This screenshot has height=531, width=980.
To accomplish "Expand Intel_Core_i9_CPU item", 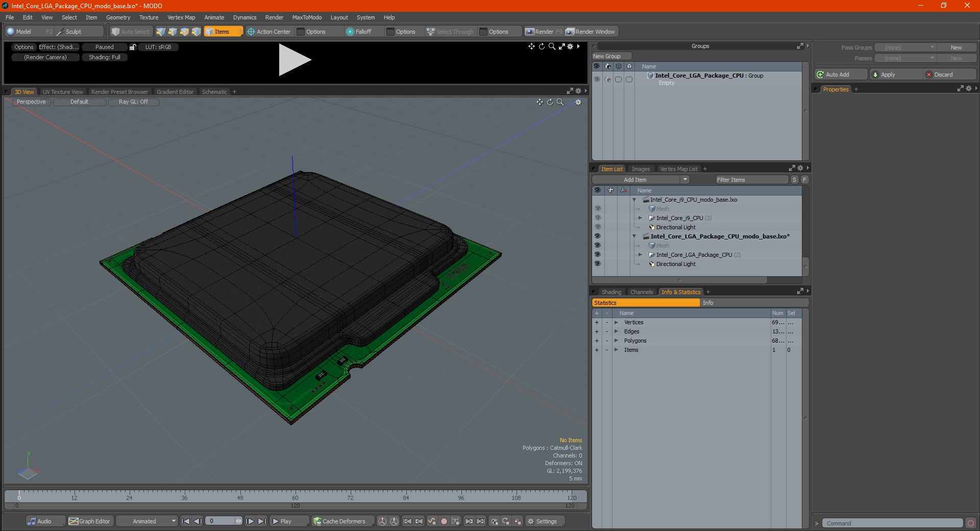I will pos(640,218).
